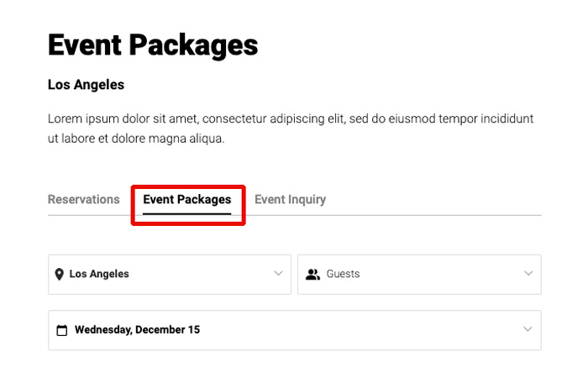Click the guests people icon
Viewport: 588px width, 378px height.
click(x=313, y=274)
